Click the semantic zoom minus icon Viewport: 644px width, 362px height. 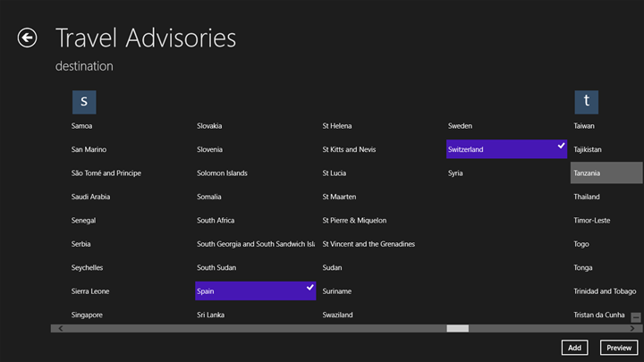[636, 317]
